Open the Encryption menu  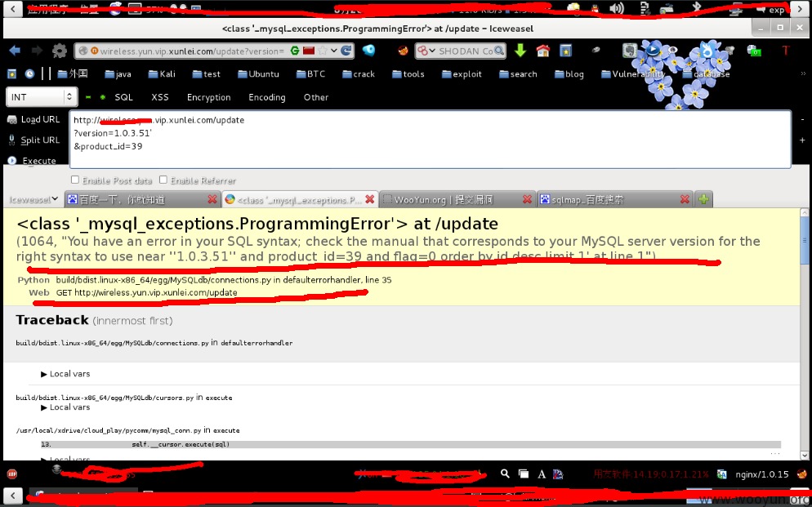[208, 97]
